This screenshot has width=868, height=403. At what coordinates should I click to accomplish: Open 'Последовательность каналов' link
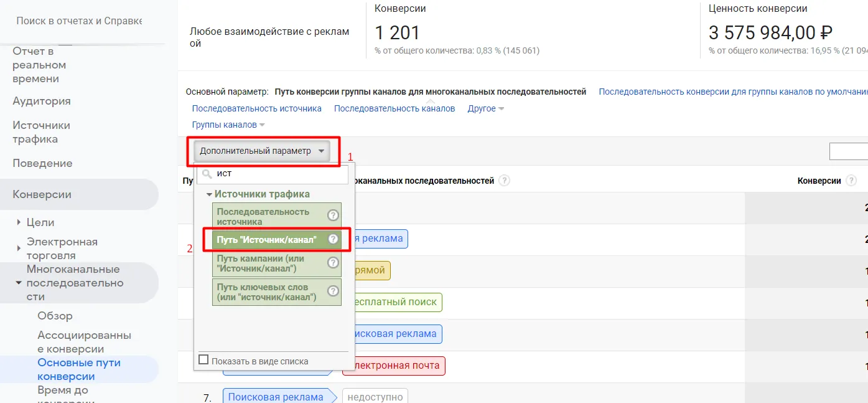tap(394, 108)
